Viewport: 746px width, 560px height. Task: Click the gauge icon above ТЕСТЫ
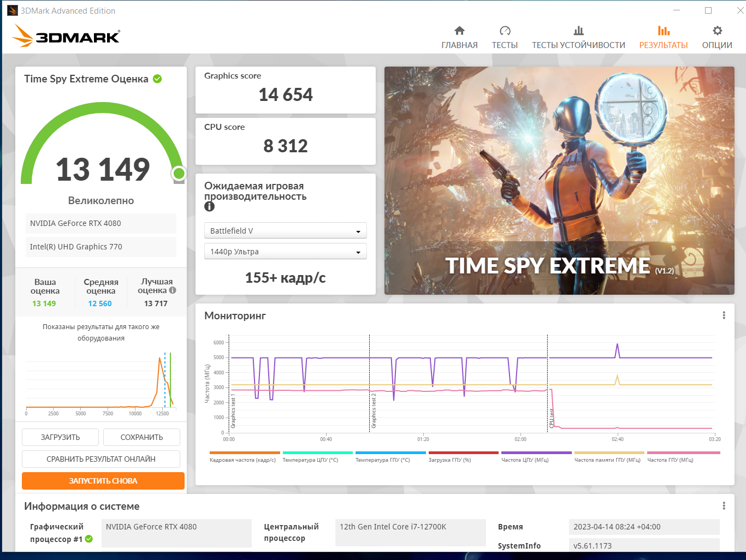[505, 31]
